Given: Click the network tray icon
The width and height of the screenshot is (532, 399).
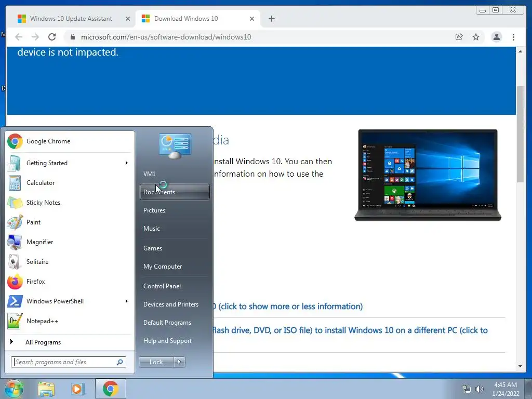Looking at the screenshot, I should 467,389.
